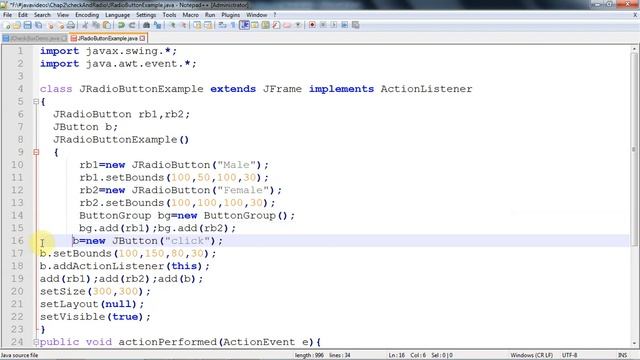The width and height of the screenshot is (640, 360).
Task: Close the inactive first tab via its X
Action: (x=64, y=38)
